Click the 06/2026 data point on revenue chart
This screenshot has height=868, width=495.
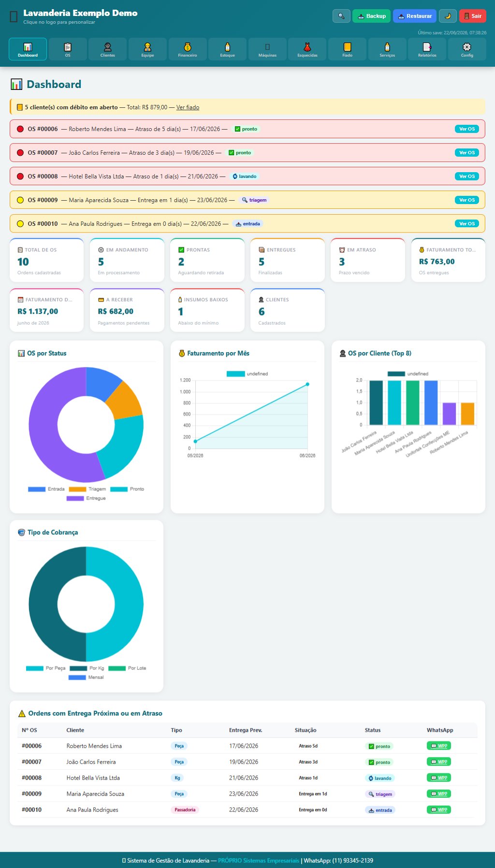(307, 384)
